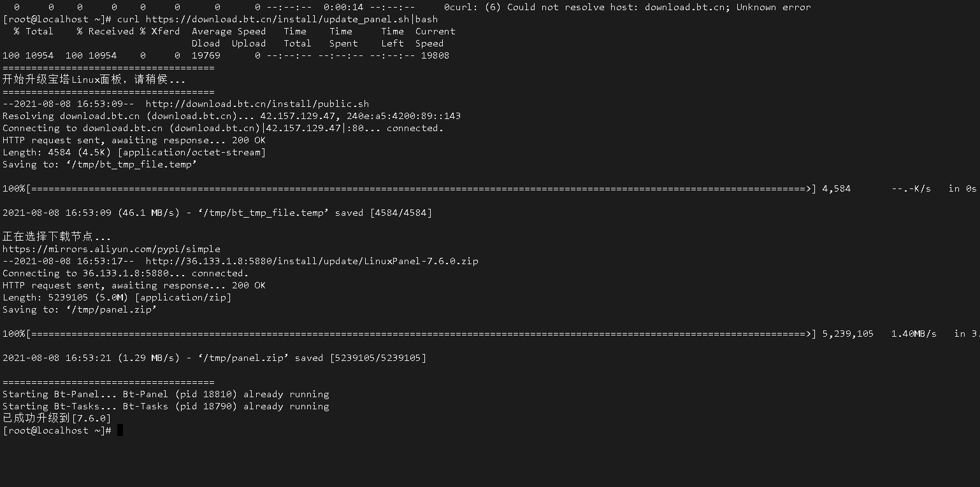Click the aliyun pypi mirror URL
This screenshot has height=487, width=980.
pos(112,249)
